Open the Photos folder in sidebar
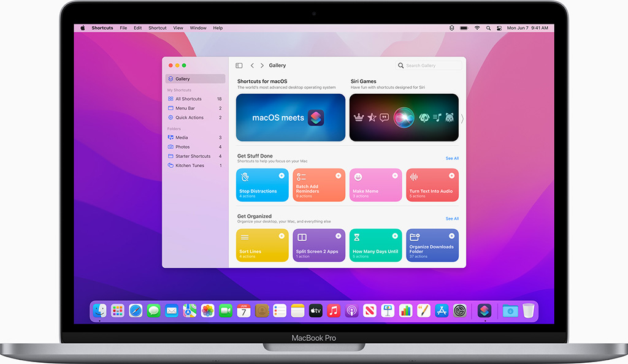628x364 pixels. pyautogui.click(x=196, y=147)
